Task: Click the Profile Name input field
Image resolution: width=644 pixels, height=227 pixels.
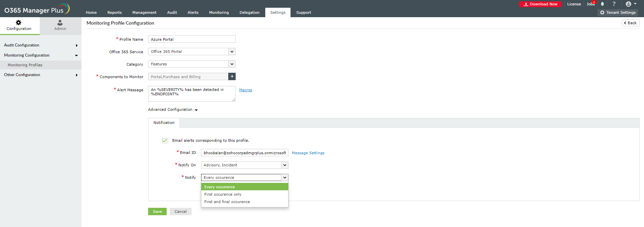Action: (x=192, y=39)
